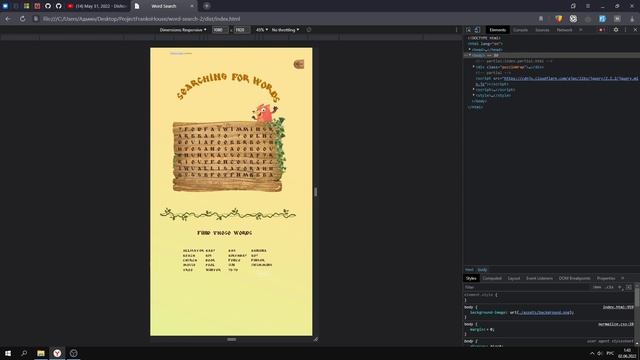Show more style pane tabs

pos(622,278)
